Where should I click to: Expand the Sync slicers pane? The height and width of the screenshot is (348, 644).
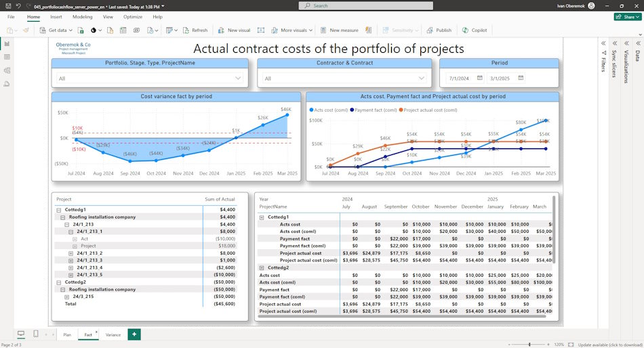click(x=615, y=43)
